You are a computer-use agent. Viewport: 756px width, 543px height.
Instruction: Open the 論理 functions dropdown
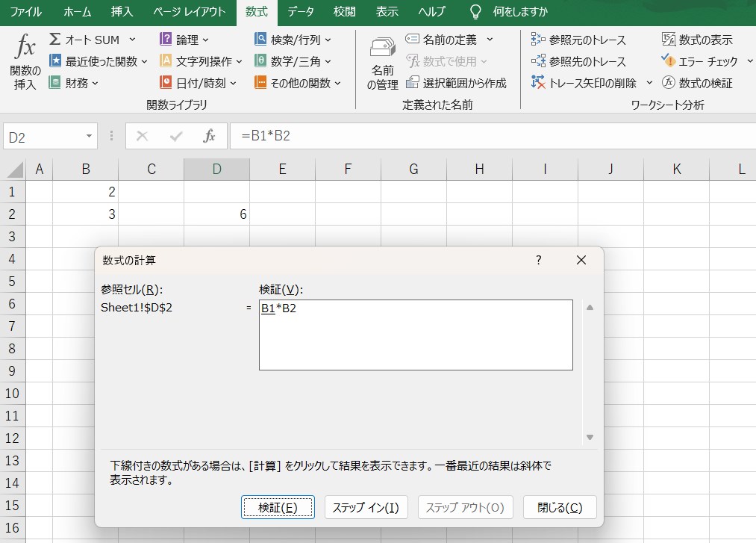[185, 40]
